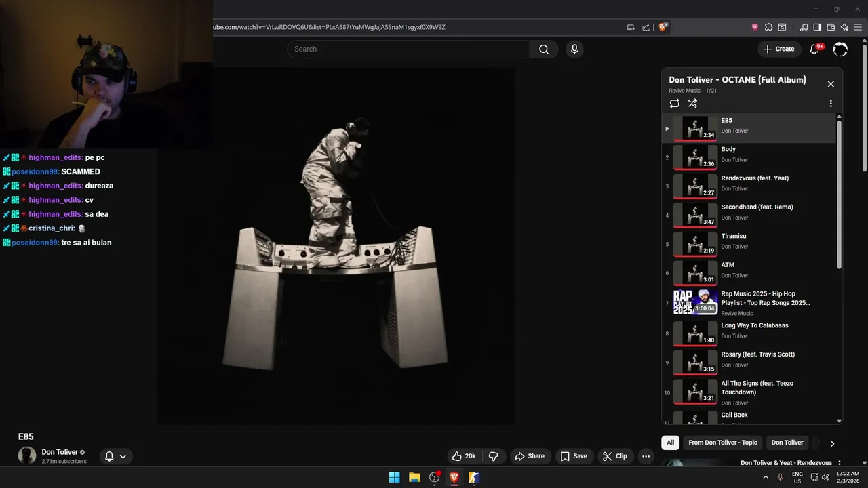Click the taskbar microphone indicator

click(781, 477)
